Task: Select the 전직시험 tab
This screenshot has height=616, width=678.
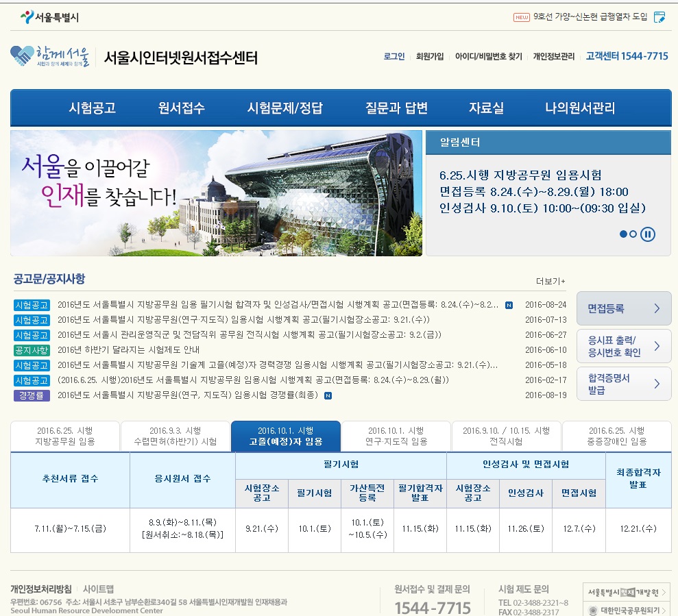Action: point(507,436)
